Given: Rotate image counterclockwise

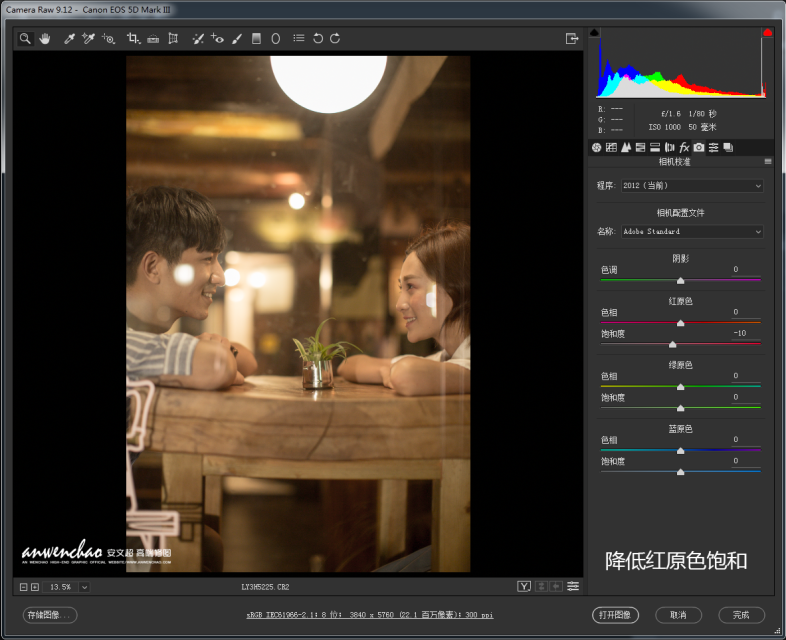Looking at the screenshot, I should pyautogui.click(x=318, y=39).
